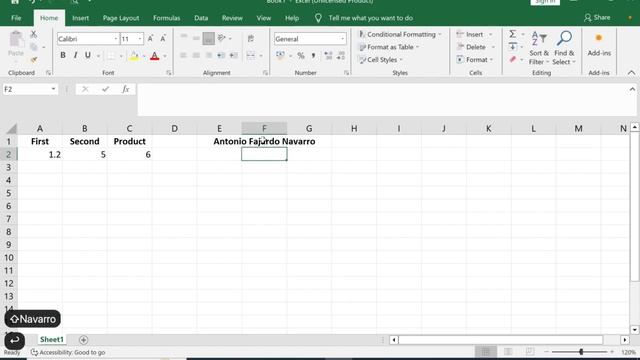Open the Calibri font name dropdown
This screenshot has height=360, width=640.
(116, 39)
